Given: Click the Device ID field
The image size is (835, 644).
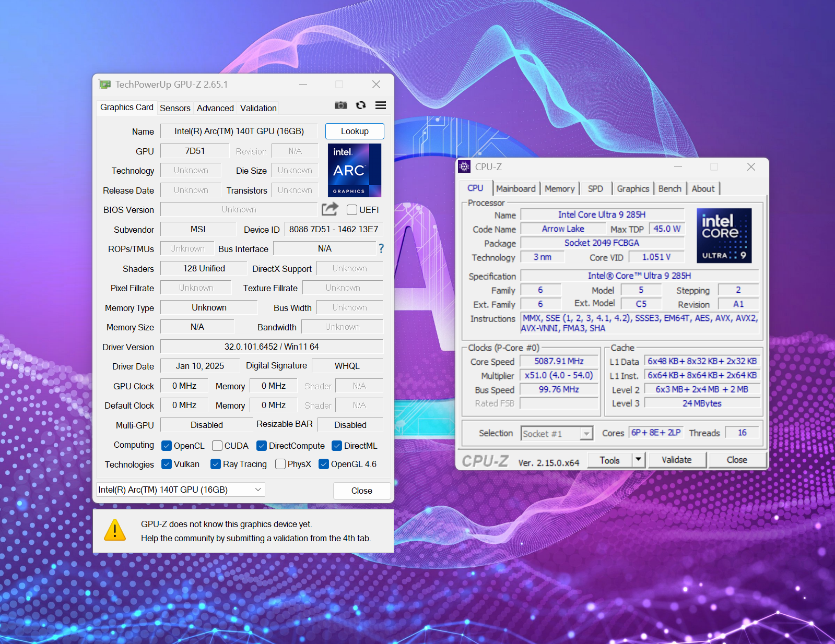Looking at the screenshot, I should pos(334,229).
